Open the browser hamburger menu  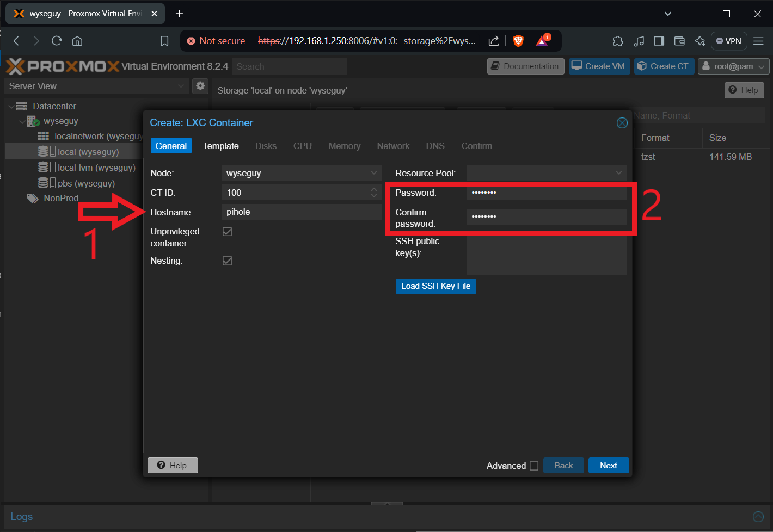(758, 41)
